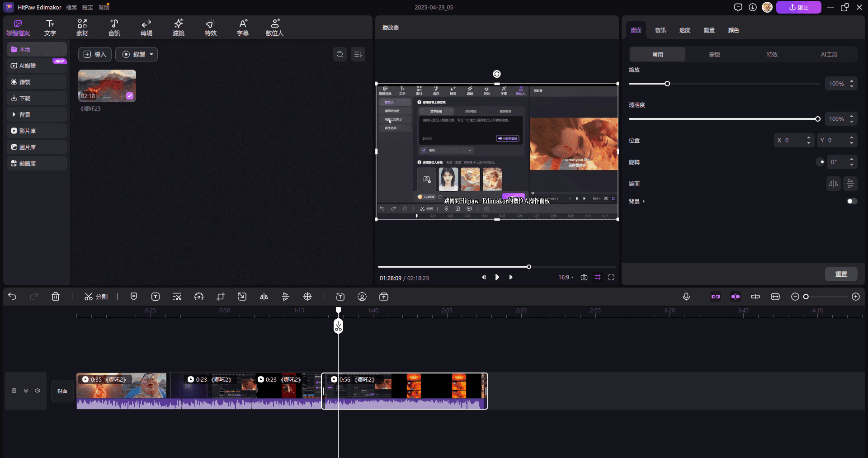Click the microphone voiceover icon
The height and width of the screenshot is (458, 868).
point(686,297)
